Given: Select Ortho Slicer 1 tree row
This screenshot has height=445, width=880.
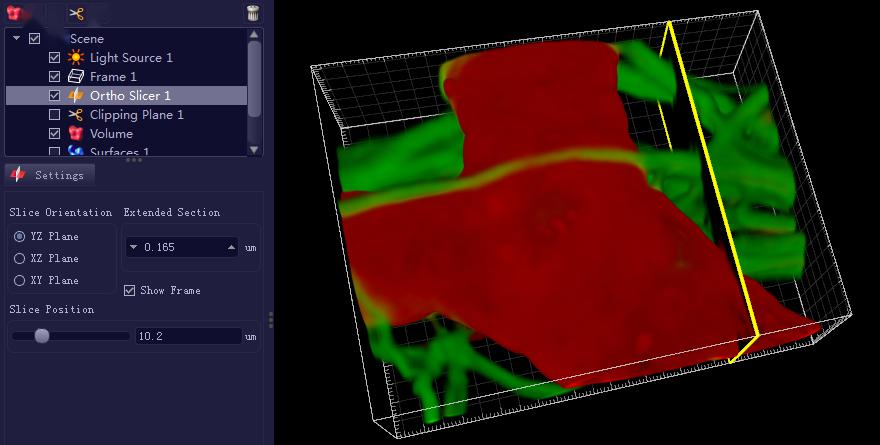Looking at the screenshot, I should point(126,95).
